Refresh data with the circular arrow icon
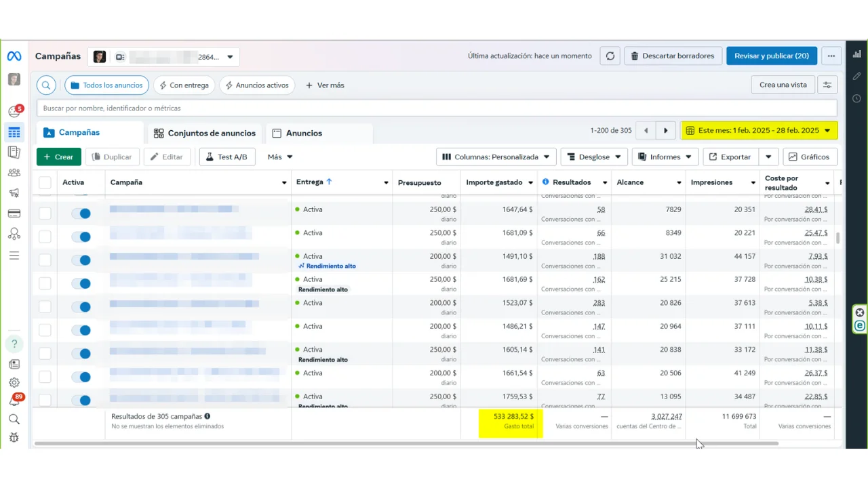Screen dimensions: 868x488 click(610, 56)
